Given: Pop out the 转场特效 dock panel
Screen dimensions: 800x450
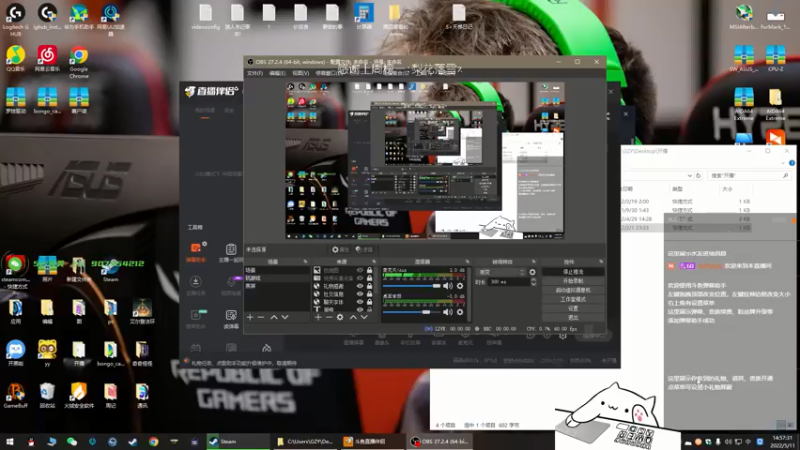Looking at the screenshot, I should click(534, 262).
